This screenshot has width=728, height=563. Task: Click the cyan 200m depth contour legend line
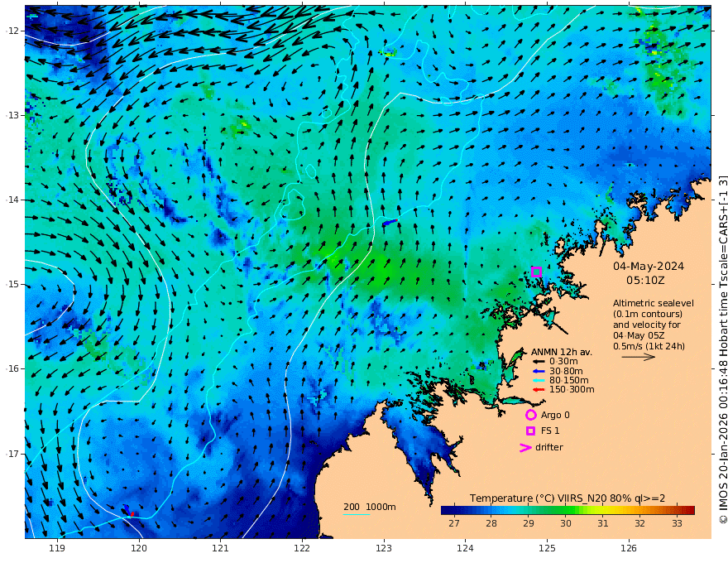point(357,514)
